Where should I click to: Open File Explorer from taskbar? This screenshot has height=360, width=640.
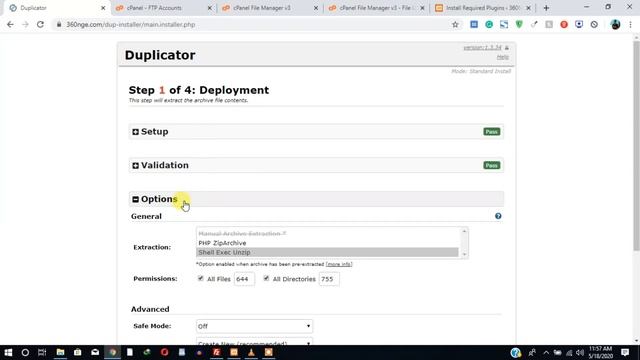tap(60, 352)
